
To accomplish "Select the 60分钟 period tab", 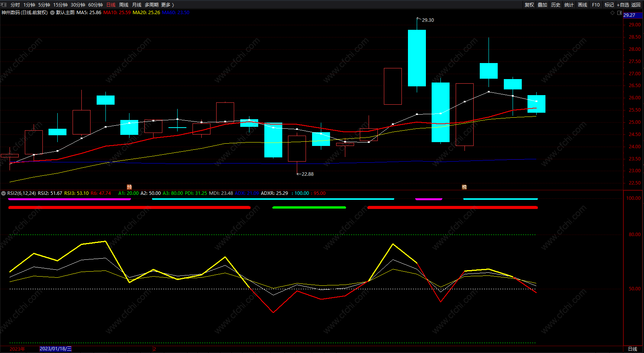I will pos(95,5).
